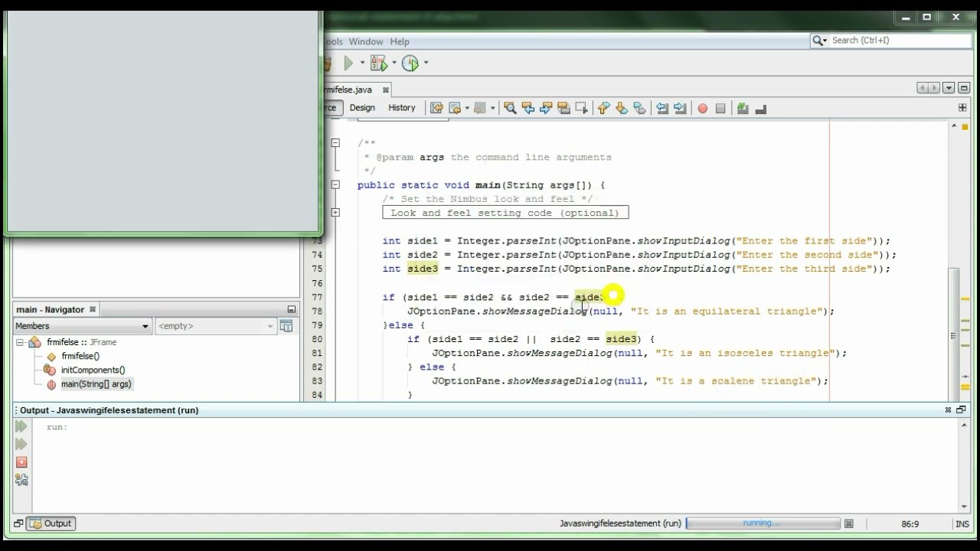Click the Next Bookmark icon

pyautogui.click(x=622, y=109)
